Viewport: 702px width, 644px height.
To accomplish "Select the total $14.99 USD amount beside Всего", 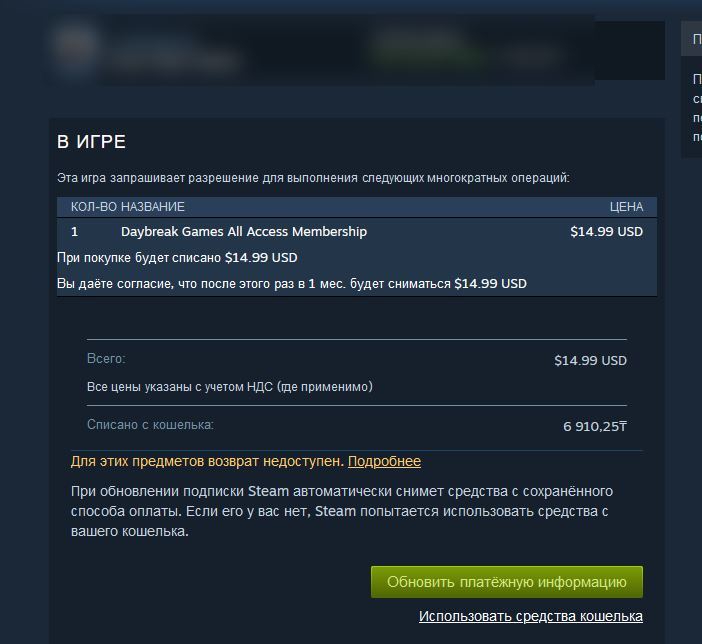I will tap(590, 361).
